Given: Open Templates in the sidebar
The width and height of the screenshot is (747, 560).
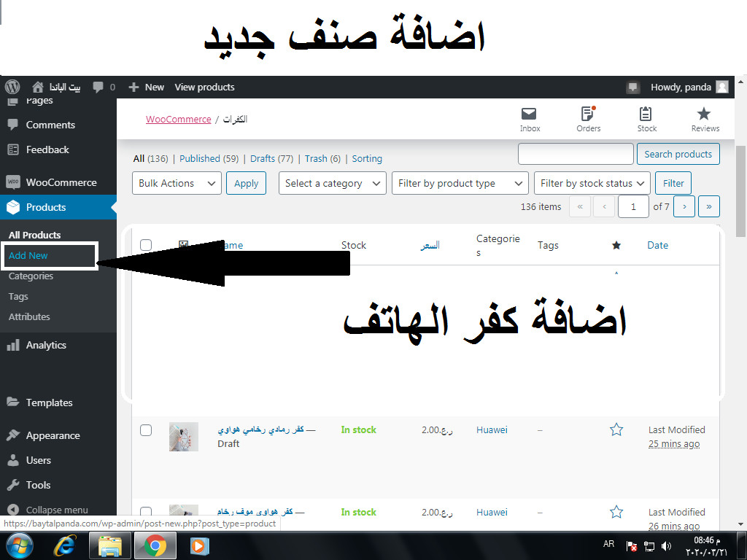Looking at the screenshot, I should 49,402.
